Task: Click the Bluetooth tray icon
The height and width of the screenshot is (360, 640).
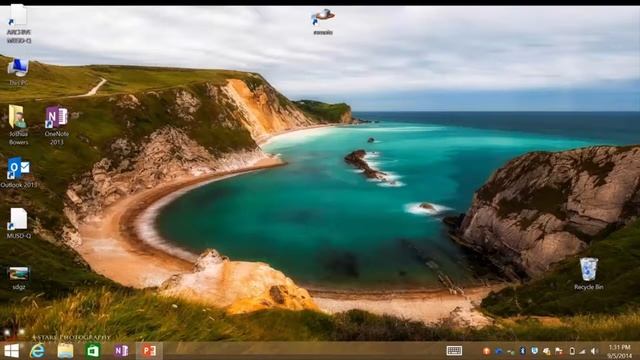Action: (522, 351)
